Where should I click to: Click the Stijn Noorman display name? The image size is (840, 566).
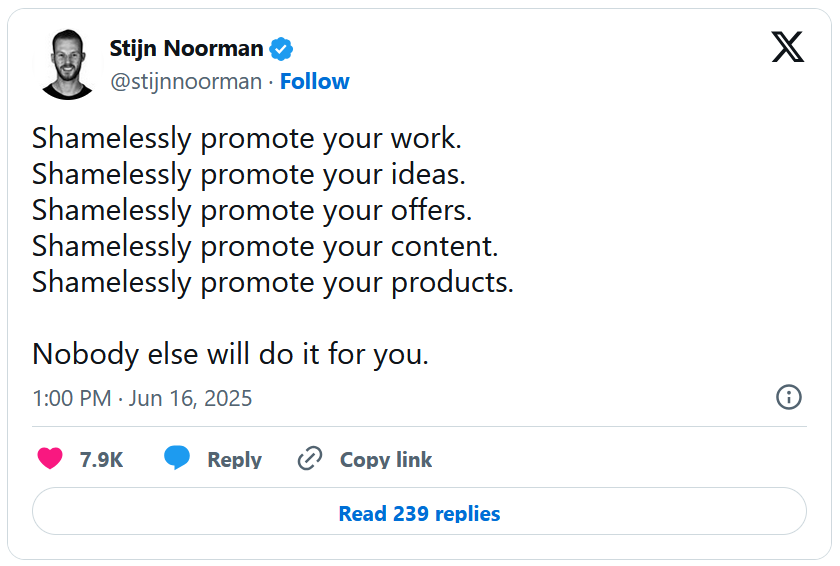[x=186, y=48]
